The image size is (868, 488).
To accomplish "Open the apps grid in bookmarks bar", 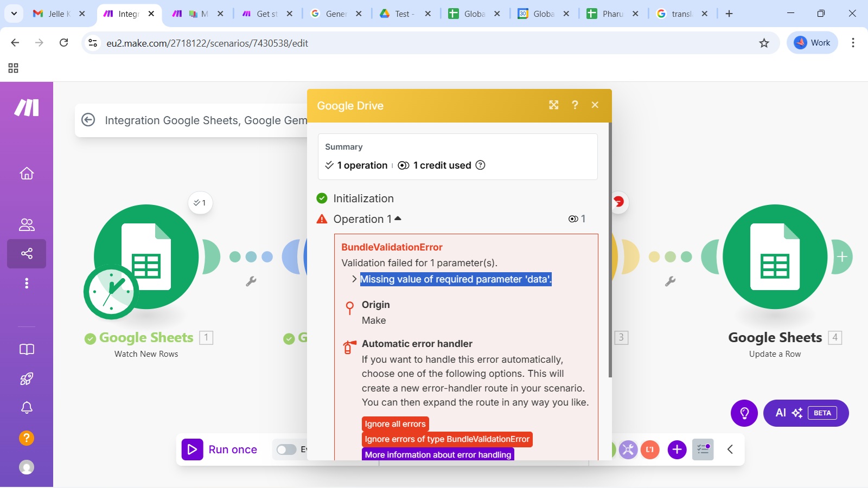I will 14,68.
